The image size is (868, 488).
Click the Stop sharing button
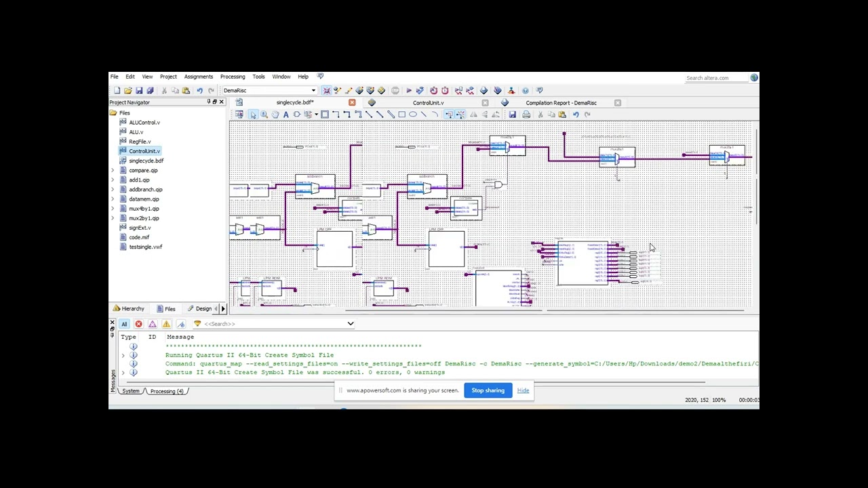[488, 390]
